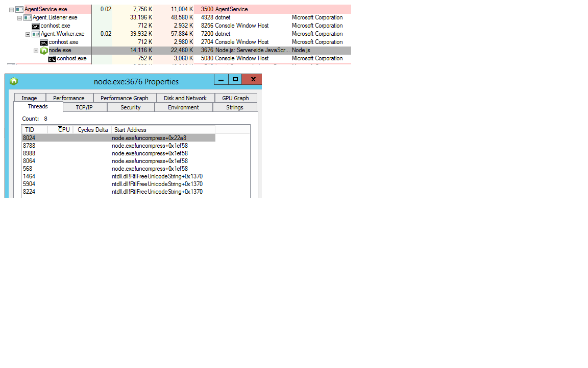Switch to the Security tab
The image size is (588, 368).
131,107
